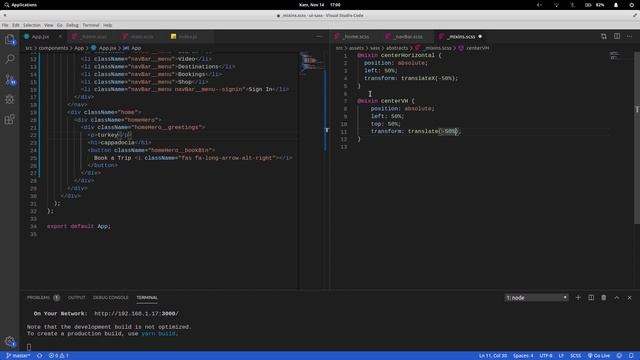This screenshot has width=640, height=360.
Task: Open the Manage gear at activity bar bottom
Action: pos(9,341)
